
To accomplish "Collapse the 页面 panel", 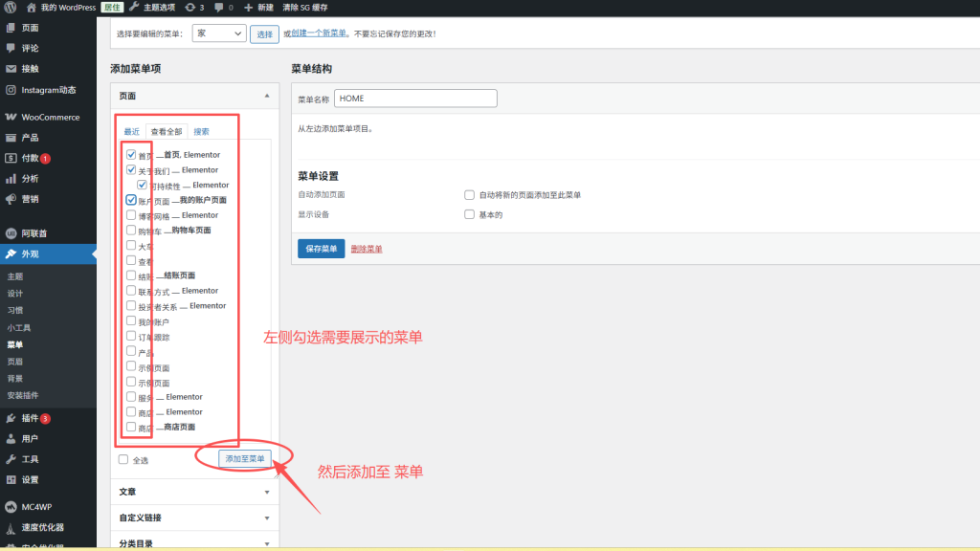I will pos(269,96).
